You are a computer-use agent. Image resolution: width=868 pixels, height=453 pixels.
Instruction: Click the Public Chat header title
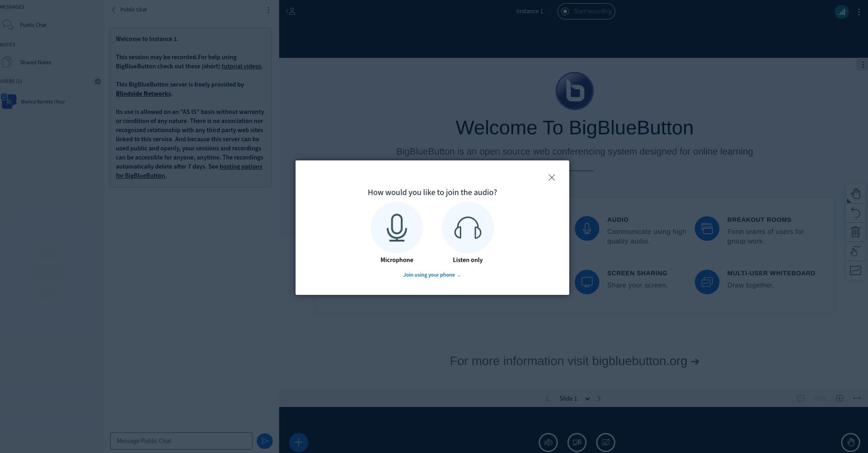pos(134,10)
